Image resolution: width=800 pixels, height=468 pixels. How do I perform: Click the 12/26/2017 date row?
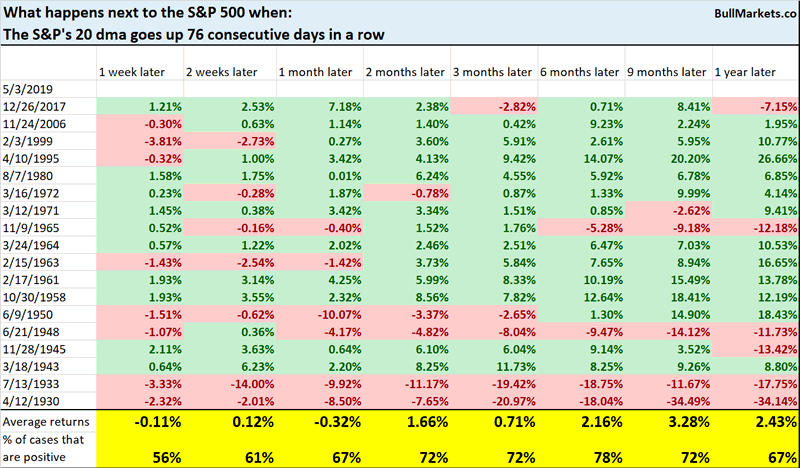click(x=32, y=104)
